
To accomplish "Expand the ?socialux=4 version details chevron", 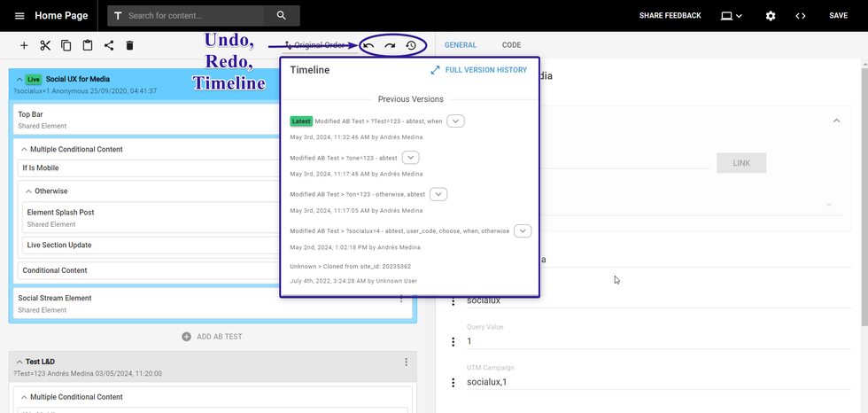I will point(523,231).
